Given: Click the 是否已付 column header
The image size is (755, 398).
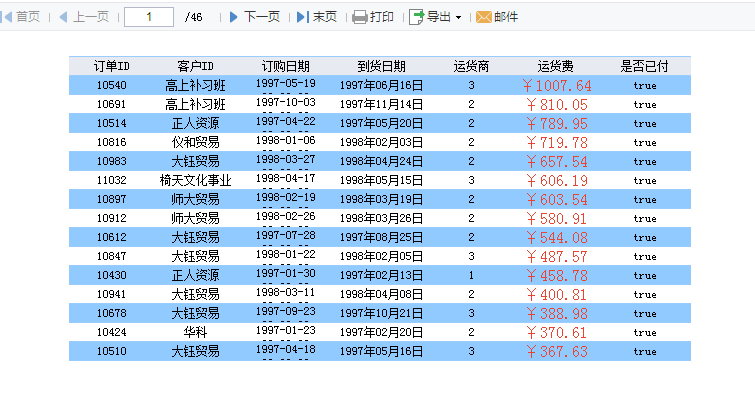Looking at the screenshot, I should (644, 66).
